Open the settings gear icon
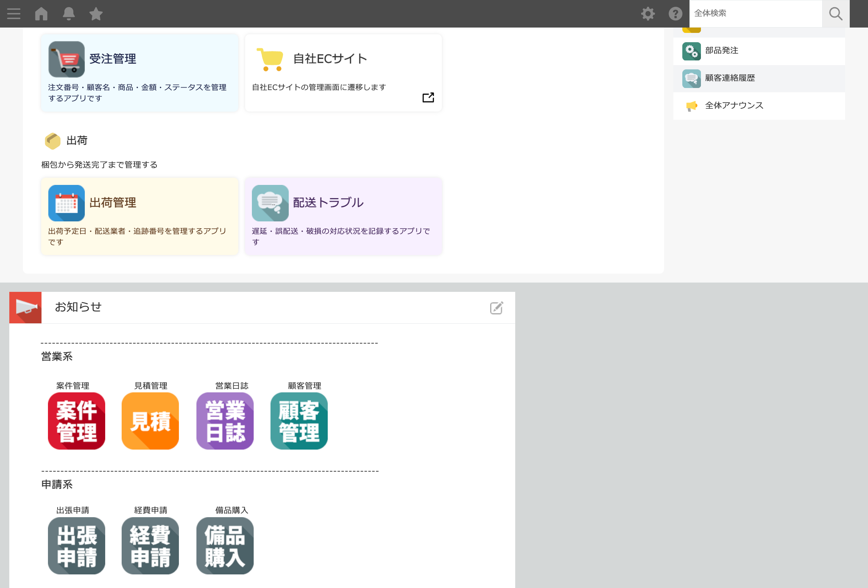This screenshot has width=868, height=588. tap(648, 14)
